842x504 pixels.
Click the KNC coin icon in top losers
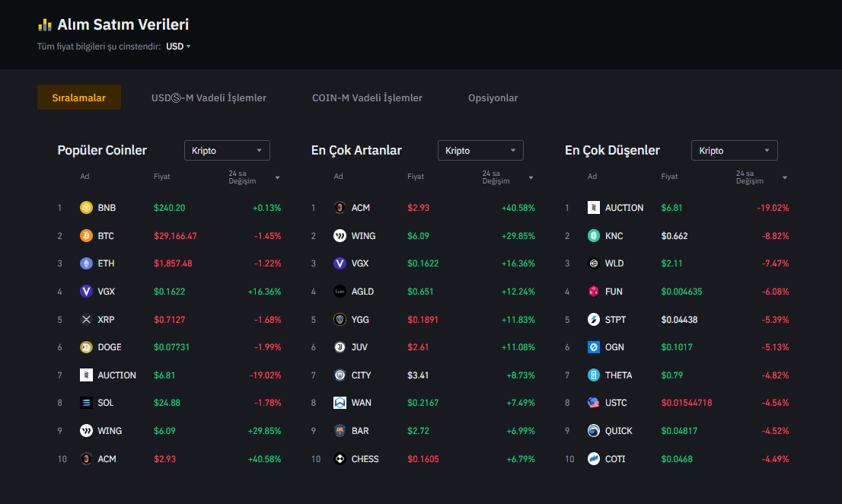coord(594,236)
